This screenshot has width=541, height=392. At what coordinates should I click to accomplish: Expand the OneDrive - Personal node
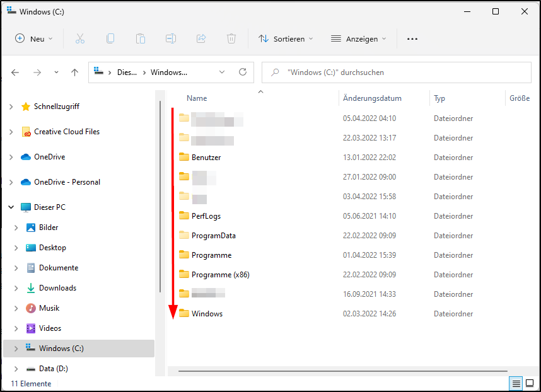click(x=11, y=182)
